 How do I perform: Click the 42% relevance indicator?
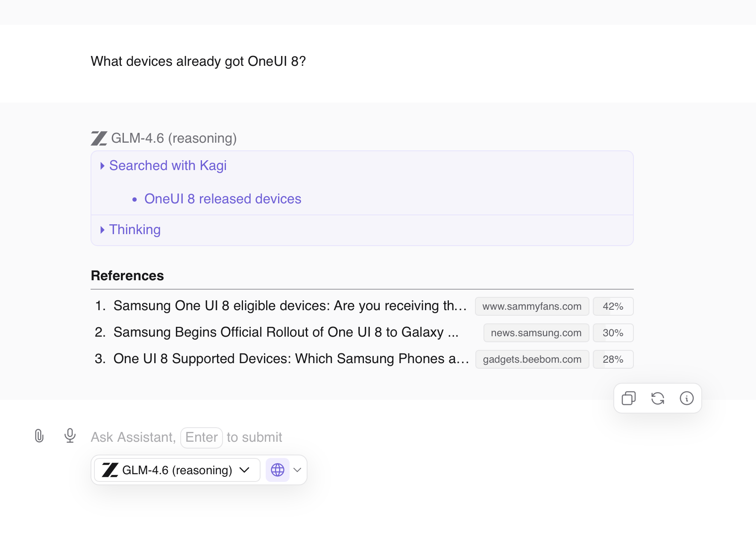pyautogui.click(x=613, y=306)
